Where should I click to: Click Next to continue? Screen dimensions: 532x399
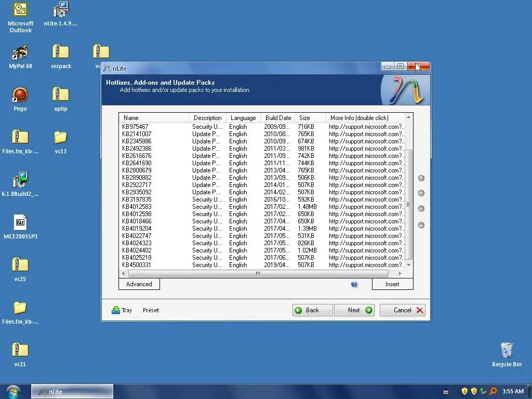point(354,310)
